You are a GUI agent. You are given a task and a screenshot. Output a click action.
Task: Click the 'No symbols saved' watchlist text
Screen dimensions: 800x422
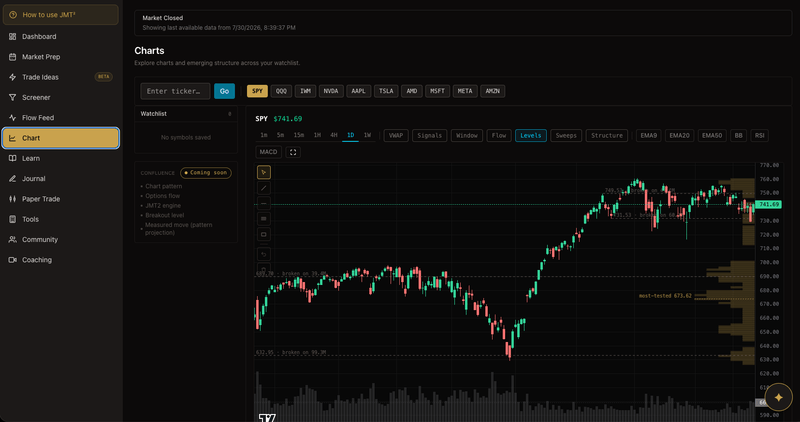186,138
